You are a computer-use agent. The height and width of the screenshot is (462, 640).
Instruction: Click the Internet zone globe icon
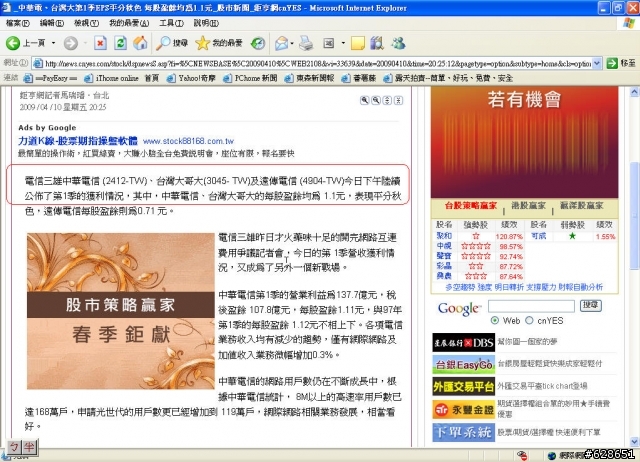pos(551,455)
